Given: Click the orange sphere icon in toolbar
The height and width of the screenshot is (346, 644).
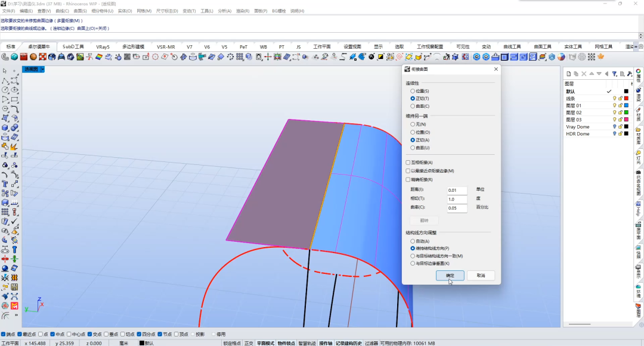Looking at the screenshot, I should click(33, 57).
